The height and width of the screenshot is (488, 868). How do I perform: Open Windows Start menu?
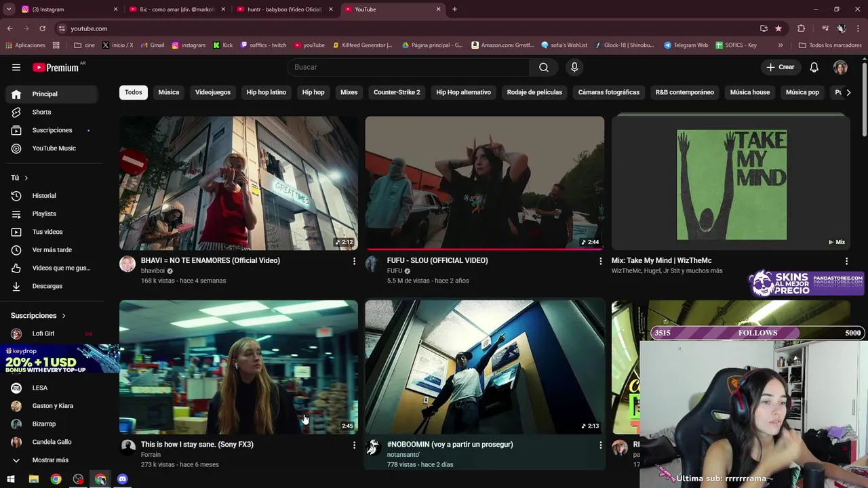tap(11, 479)
